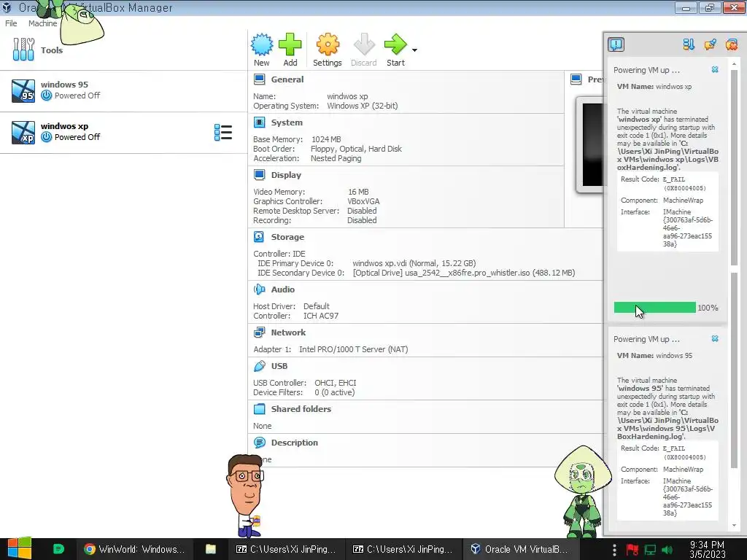Click the Windows Start button
The width and height of the screenshot is (747, 560).
[19, 549]
